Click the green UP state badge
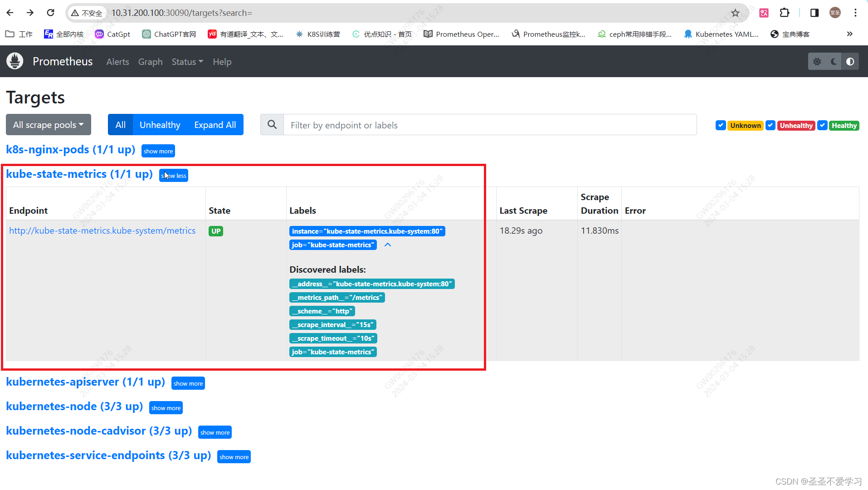Screen dimensions: 868x490 216,231
